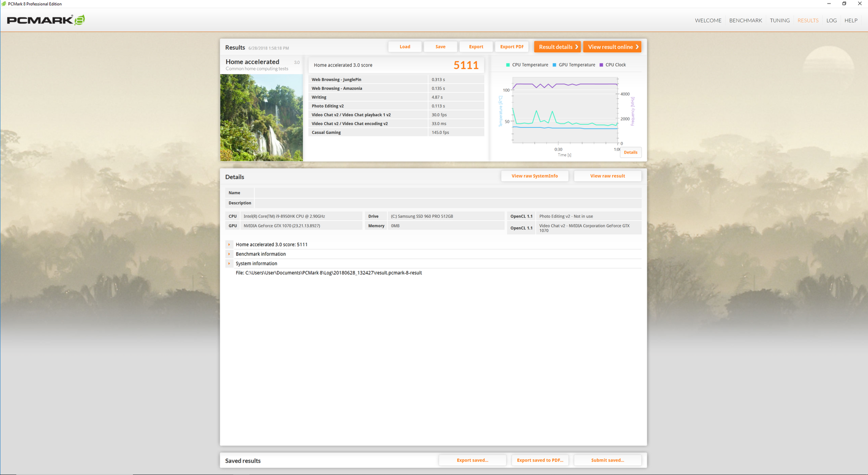Click the 5111 score value
The height and width of the screenshot is (475, 868).
(x=466, y=66)
